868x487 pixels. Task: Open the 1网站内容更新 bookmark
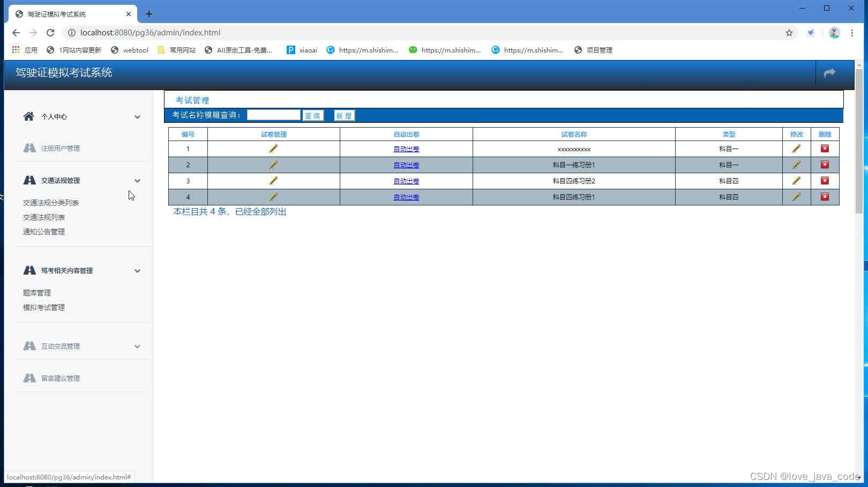click(74, 50)
